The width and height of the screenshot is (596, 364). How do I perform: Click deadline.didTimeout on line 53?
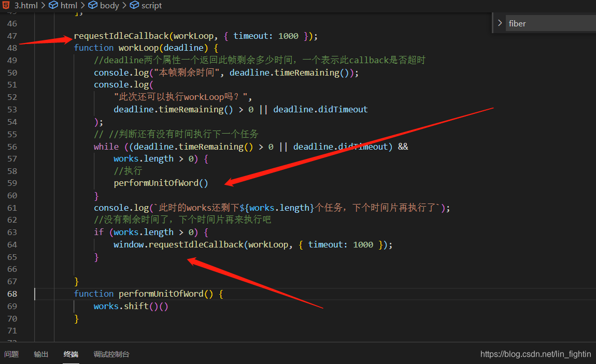[320, 109]
